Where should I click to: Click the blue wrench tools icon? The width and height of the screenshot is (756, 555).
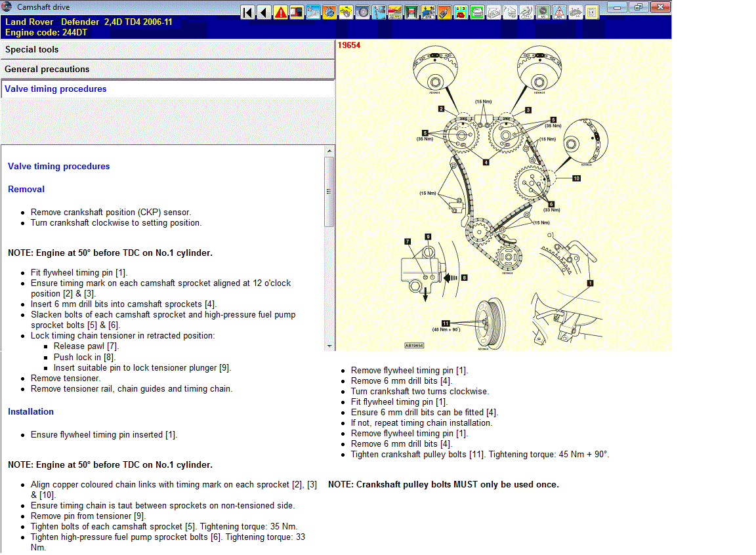click(379, 12)
